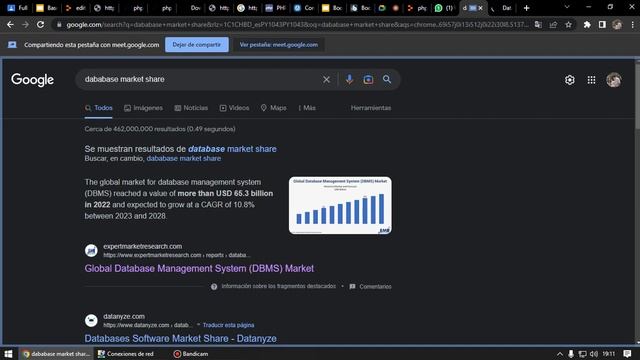The height and width of the screenshot is (360, 640).
Task: Switch to the WhatsApp (1) browser tab
Action: pos(444,8)
